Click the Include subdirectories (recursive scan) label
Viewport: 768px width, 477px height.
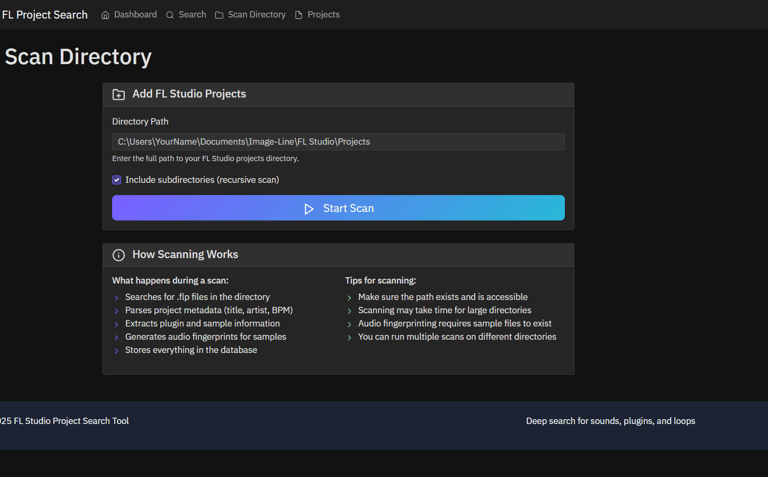202,180
